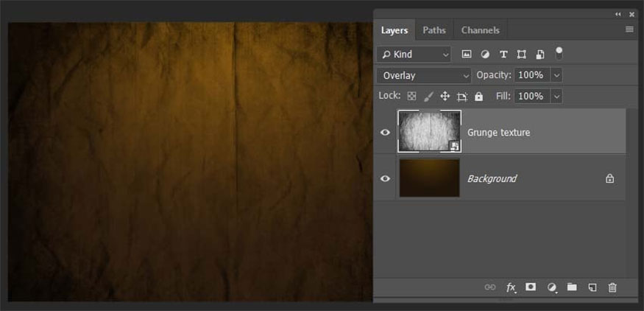The image size is (644, 311).
Task: Create a new layer
Action: tap(592, 287)
